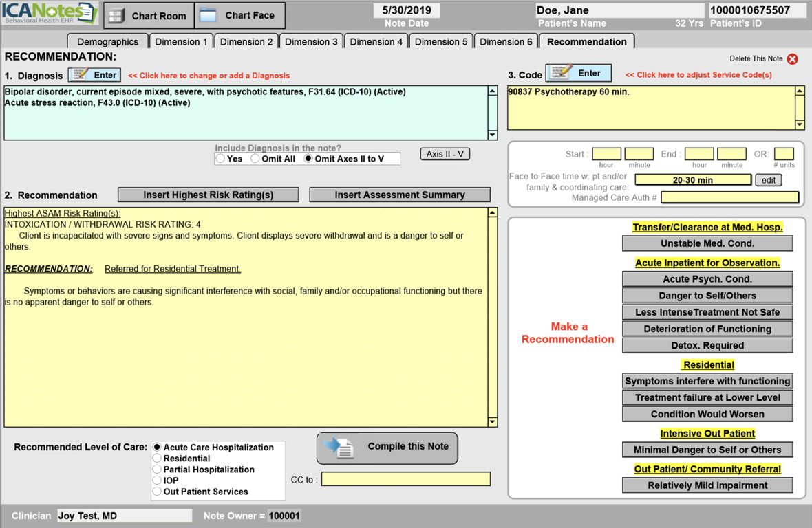Click the red Delete This Note icon
This screenshot has width=812, height=528.
[x=793, y=59]
